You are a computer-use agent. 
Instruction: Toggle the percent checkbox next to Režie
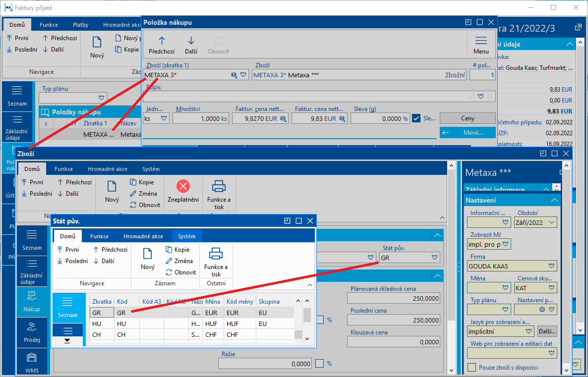click(x=319, y=363)
